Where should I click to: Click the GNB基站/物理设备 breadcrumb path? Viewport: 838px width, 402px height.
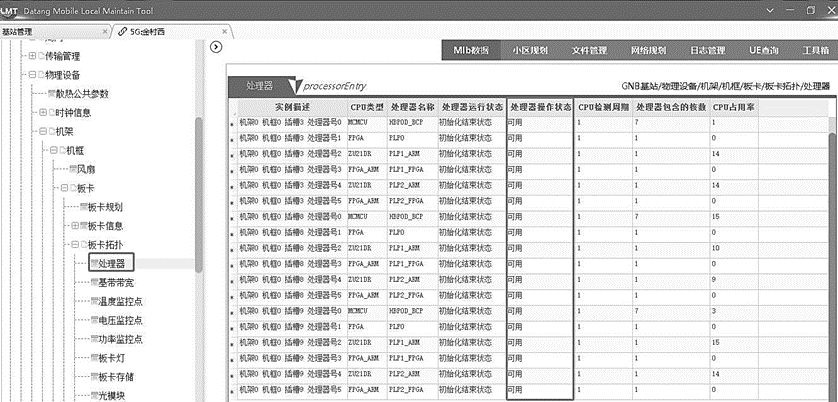pos(726,86)
